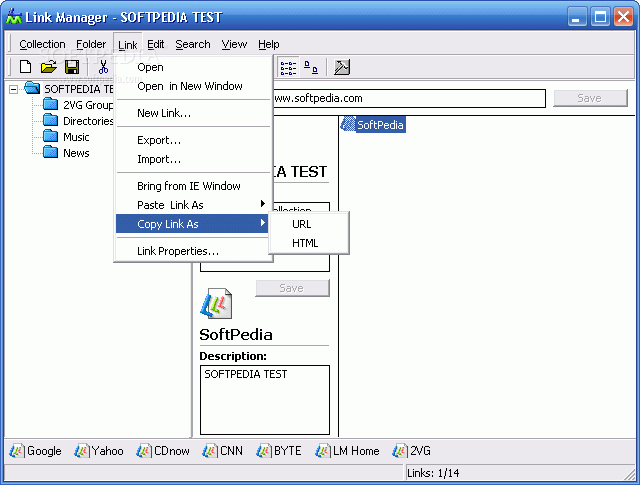
Task: Switch to list view toolbar icon
Action: [x=288, y=67]
